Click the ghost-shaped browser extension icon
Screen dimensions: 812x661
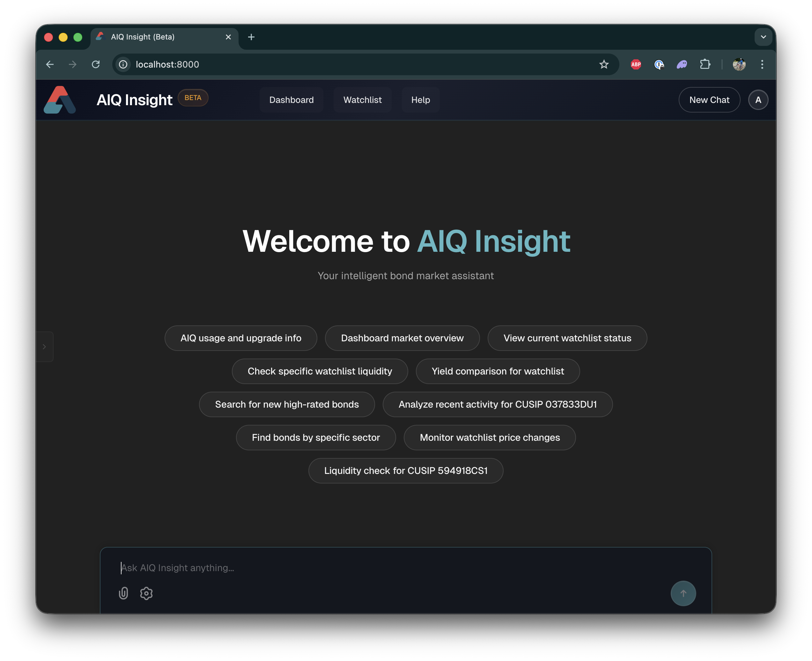pyautogui.click(x=682, y=64)
